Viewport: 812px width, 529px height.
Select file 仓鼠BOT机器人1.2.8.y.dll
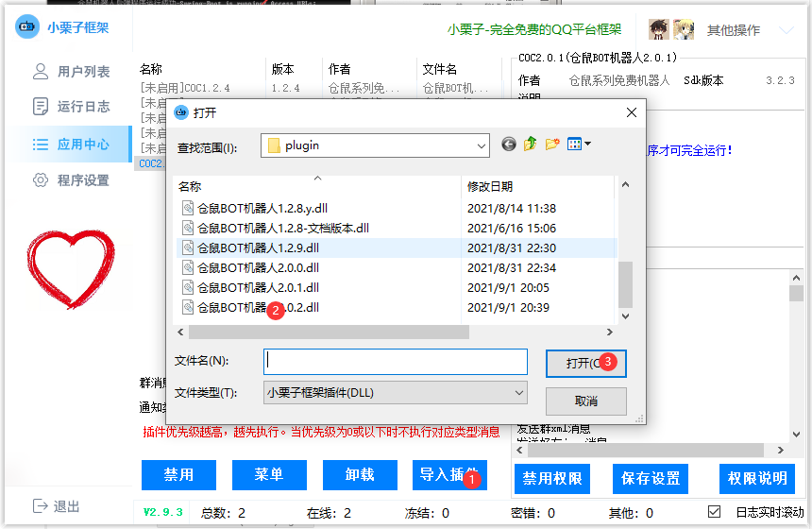pyautogui.click(x=262, y=208)
